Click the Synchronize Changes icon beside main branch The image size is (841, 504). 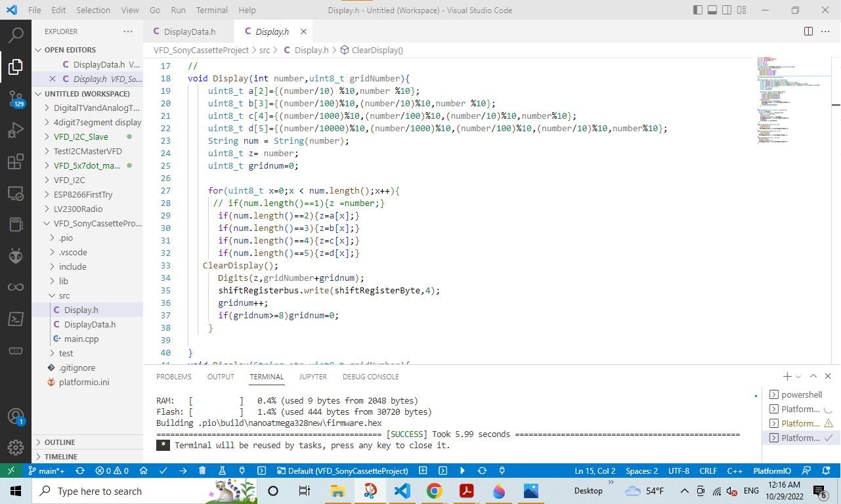coord(80,471)
